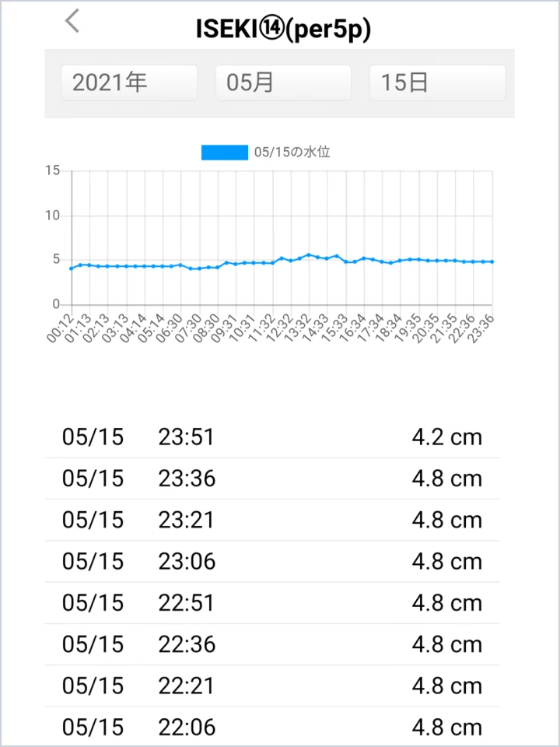The image size is (560, 747).
Task: Choose the 22:36 reading row
Action: tap(272, 644)
